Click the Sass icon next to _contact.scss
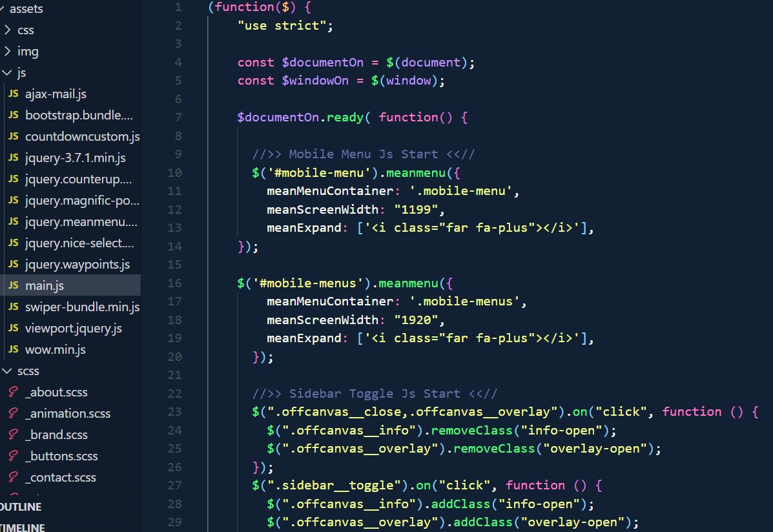 [x=13, y=478]
